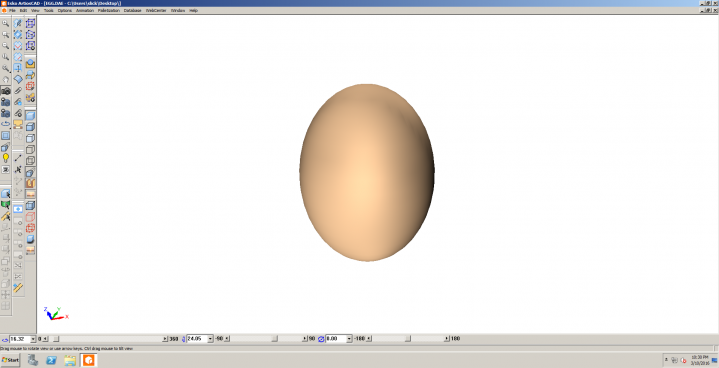The image size is (719, 368).
Task: Click the yellow envelope with blue ball icon
Action: click(x=30, y=64)
